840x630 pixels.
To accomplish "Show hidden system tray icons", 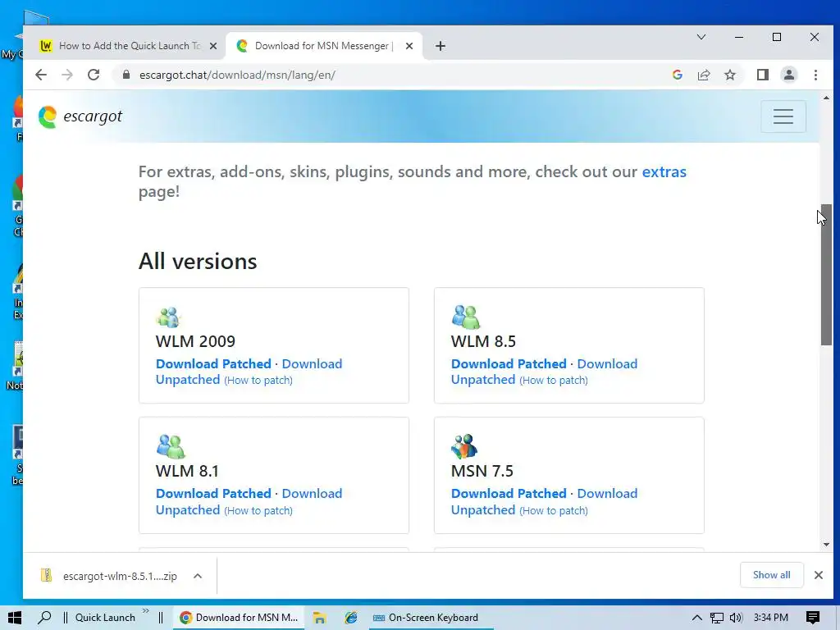I will click(x=696, y=618).
